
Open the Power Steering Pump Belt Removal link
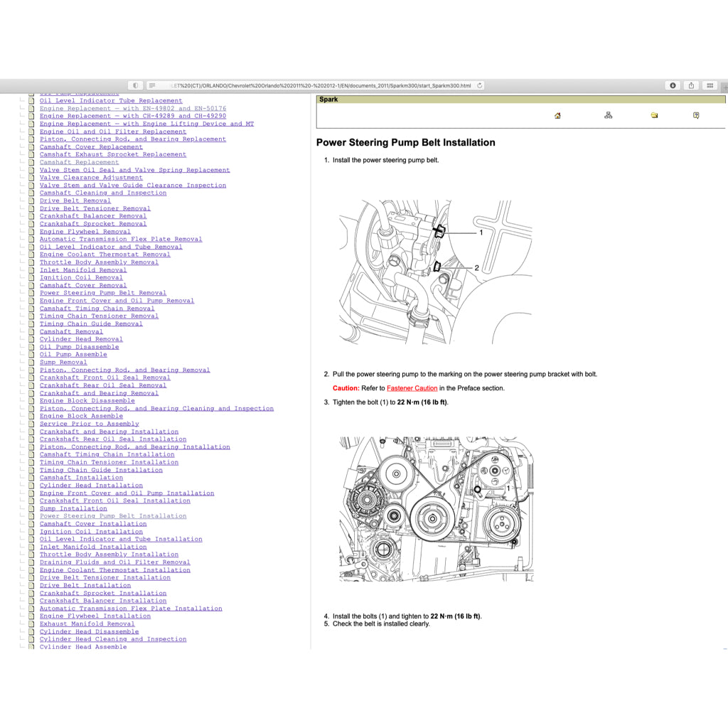pyautogui.click(x=102, y=293)
